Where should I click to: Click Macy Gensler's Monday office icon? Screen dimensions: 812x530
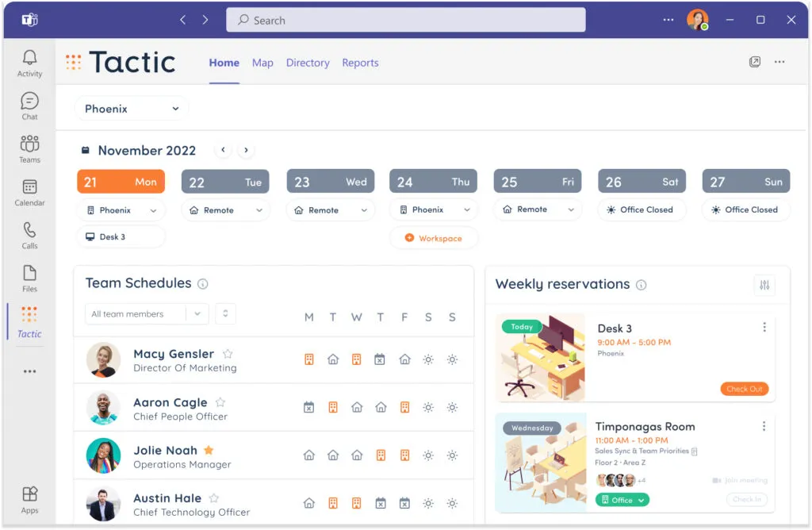point(309,359)
